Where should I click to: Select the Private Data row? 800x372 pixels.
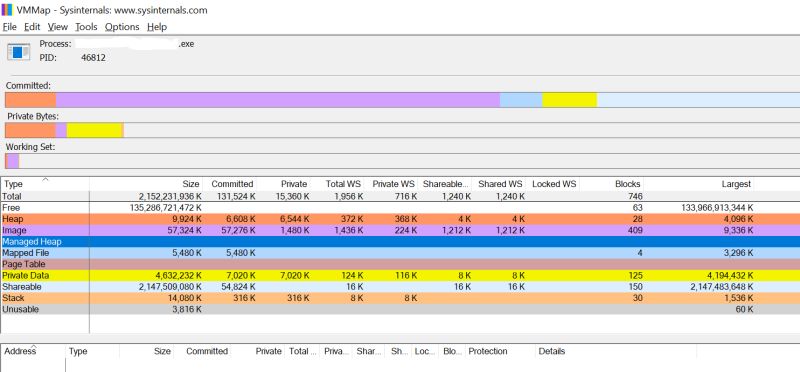[400, 276]
